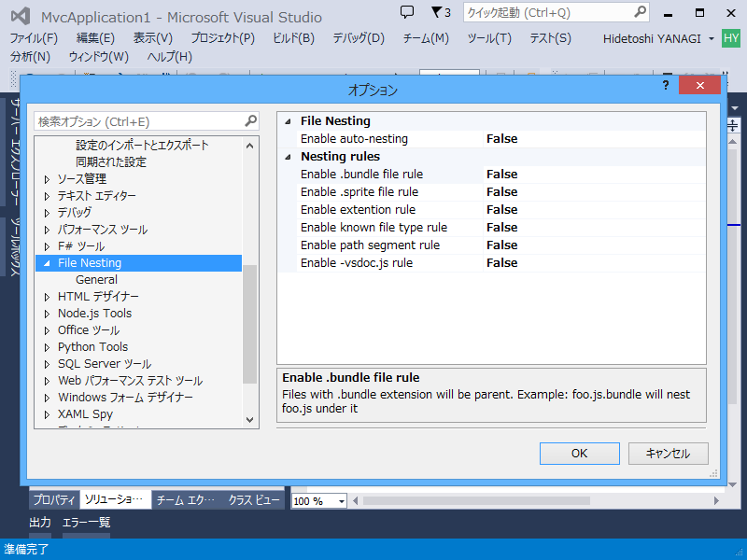The height and width of the screenshot is (560, 747).
Task: Expand the HTML デザイナー tree node
Action: coord(48,297)
